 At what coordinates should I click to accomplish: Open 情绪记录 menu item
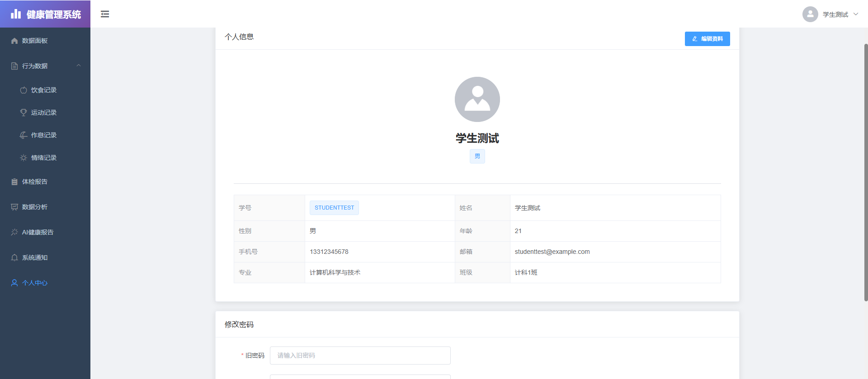(x=45, y=158)
